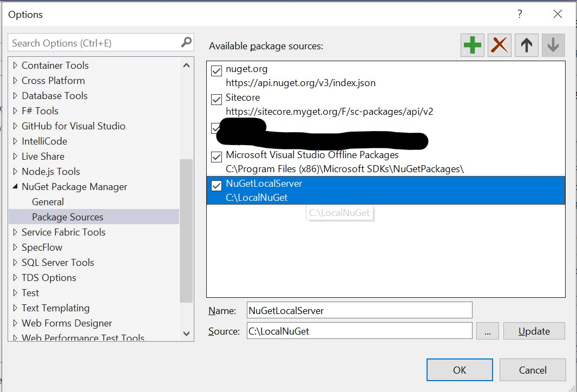
Task: Click the sitecore.myget.org URL line
Action: point(329,112)
